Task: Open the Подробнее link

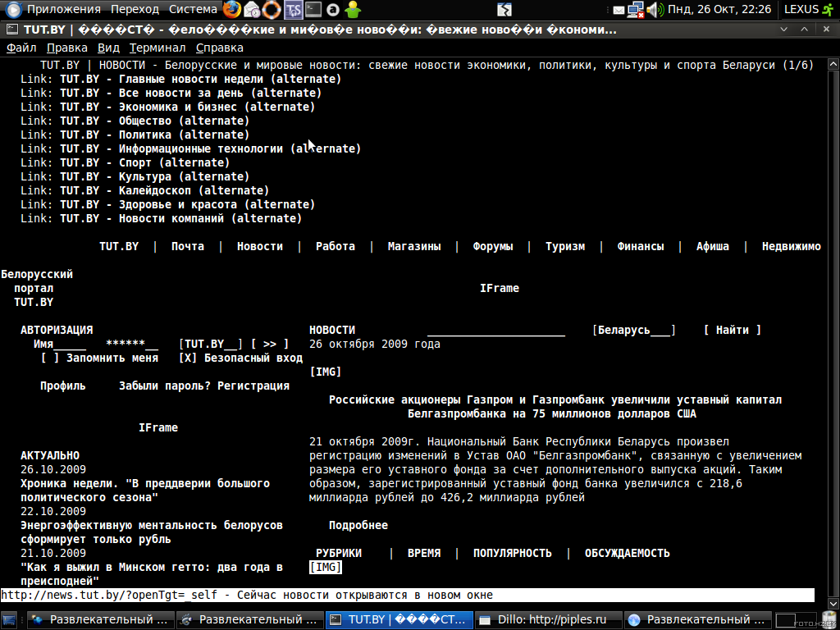Action: click(358, 525)
